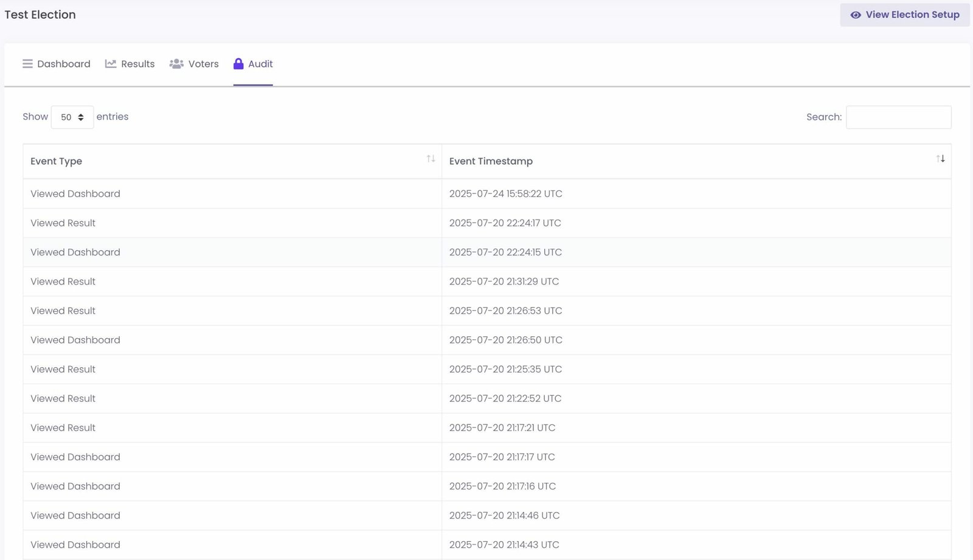Select timestamp 2025-07-20 21:31:29 UTC

click(504, 282)
